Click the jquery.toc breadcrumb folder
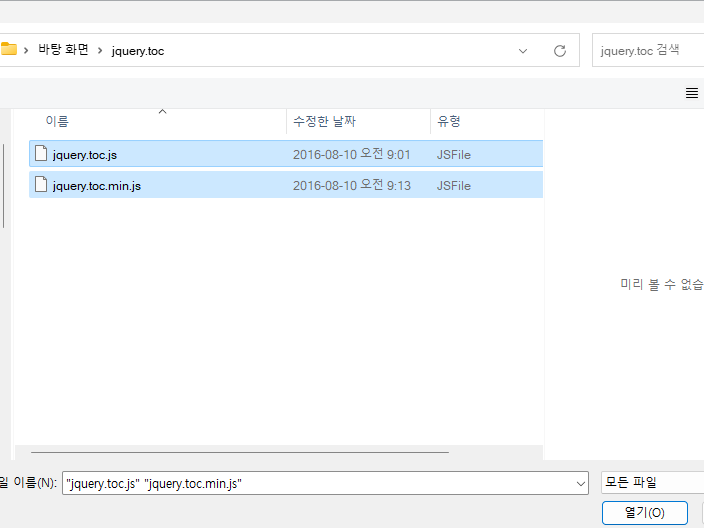 point(138,51)
